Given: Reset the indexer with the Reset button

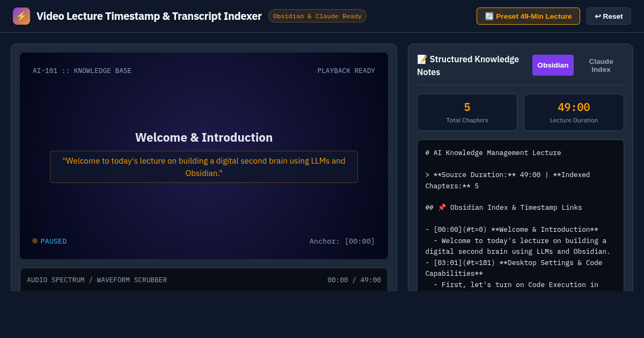Looking at the screenshot, I should (609, 16).
